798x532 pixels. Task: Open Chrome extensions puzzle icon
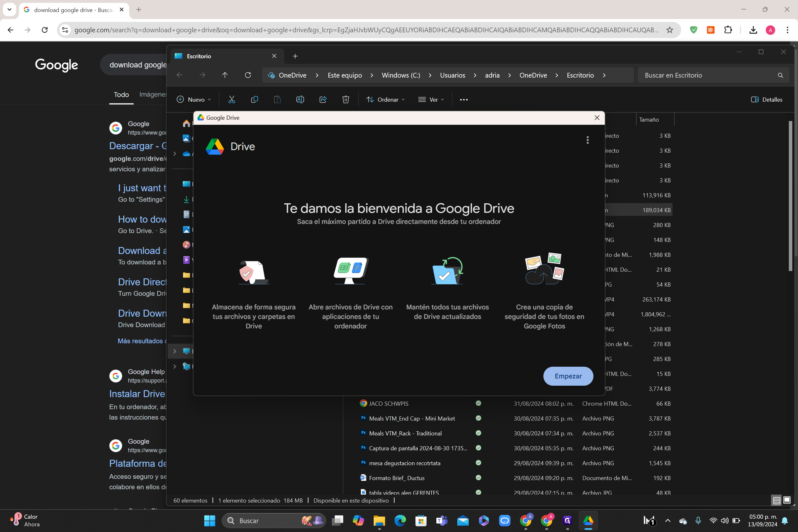click(x=728, y=30)
